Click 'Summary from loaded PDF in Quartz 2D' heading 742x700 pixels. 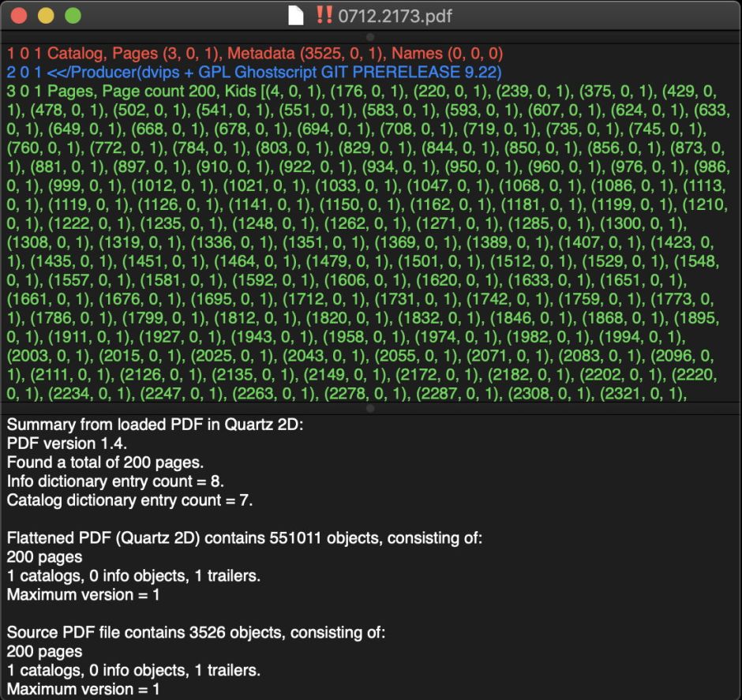pos(155,425)
